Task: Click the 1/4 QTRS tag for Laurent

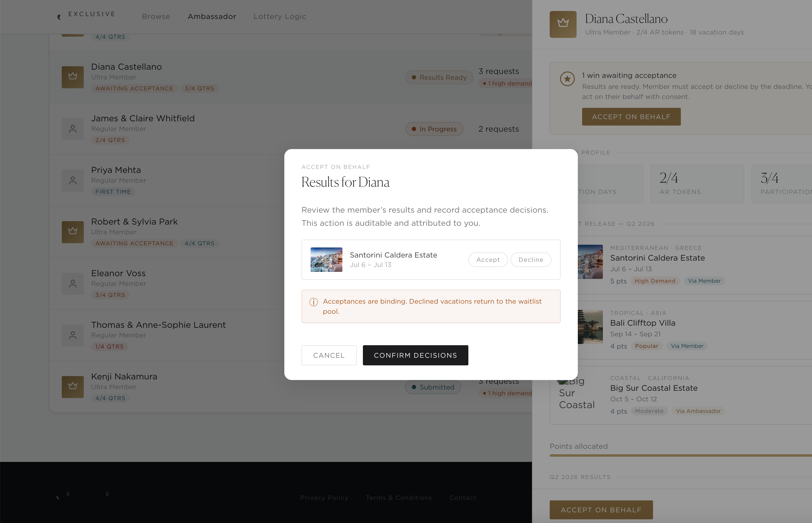Action: tap(109, 346)
